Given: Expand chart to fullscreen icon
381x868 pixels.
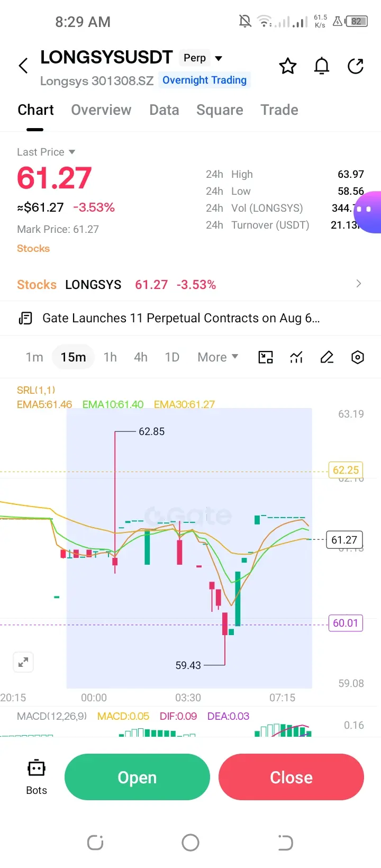Looking at the screenshot, I should click(23, 662).
